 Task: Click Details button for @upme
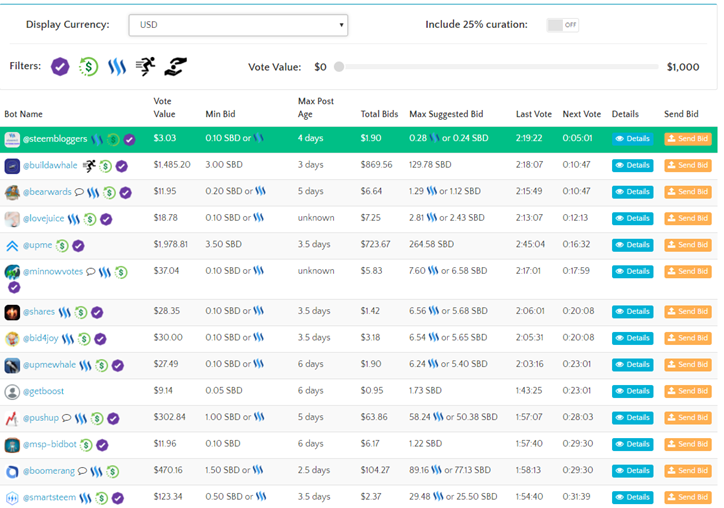pos(633,245)
